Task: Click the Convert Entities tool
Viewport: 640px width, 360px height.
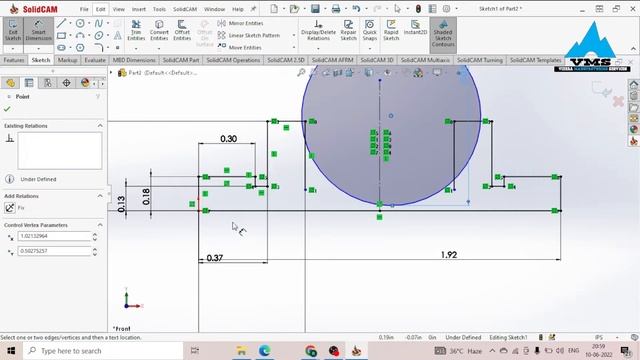Action: point(159,30)
